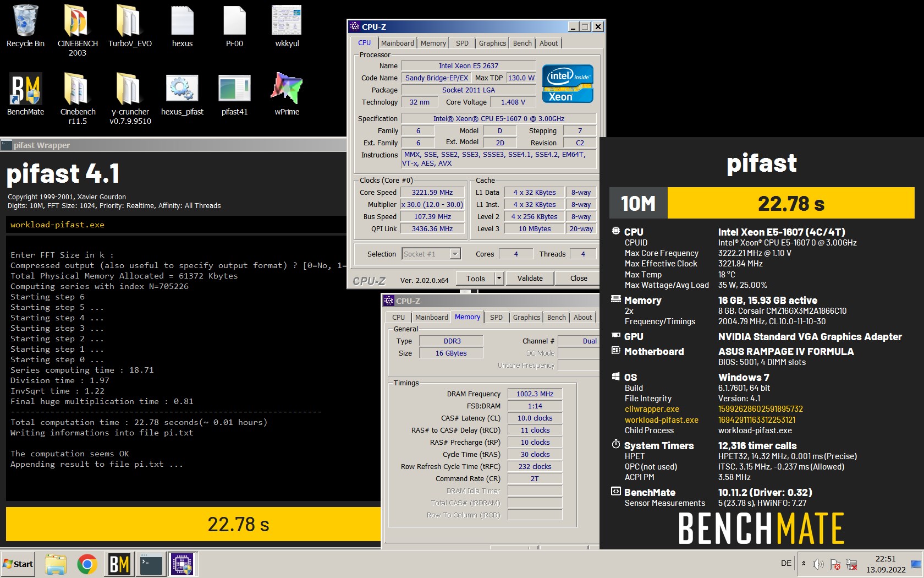This screenshot has width=924, height=578.
Task: Click the Bus Speed value 107.39 MHz
Action: pyautogui.click(x=432, y=216)
